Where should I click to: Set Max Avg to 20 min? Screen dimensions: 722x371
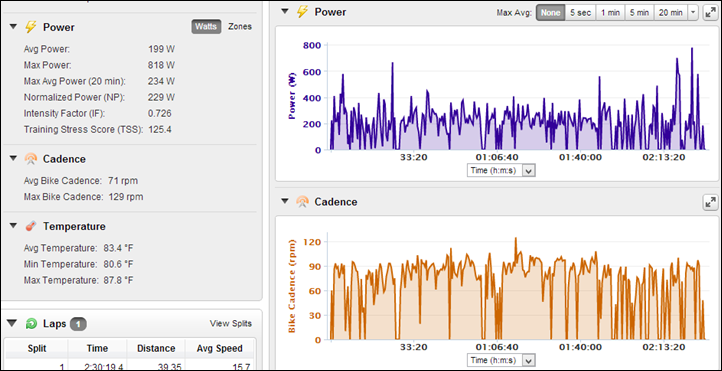[670, 13]
